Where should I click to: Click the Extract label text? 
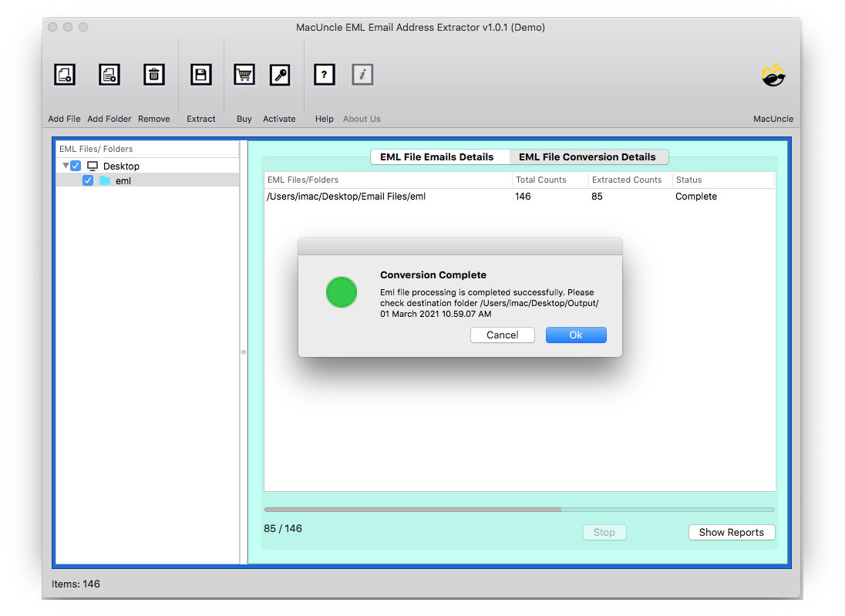(x=201, y=119)
